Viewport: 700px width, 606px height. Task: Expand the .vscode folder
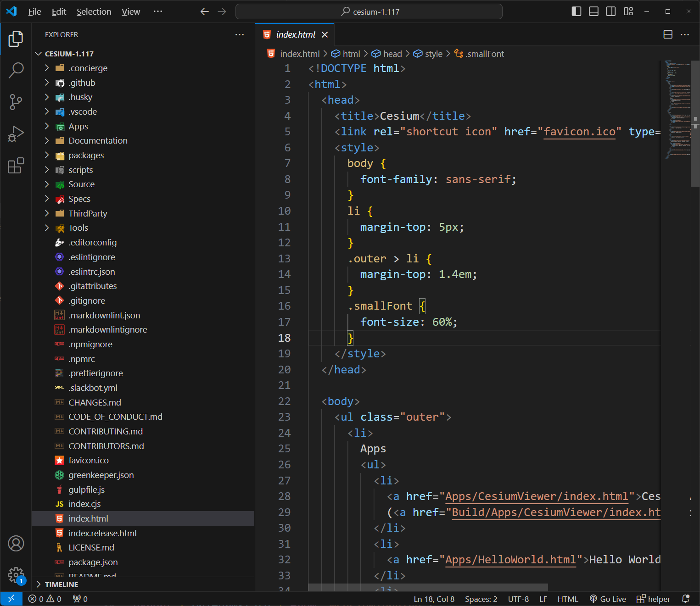(143, 111)
